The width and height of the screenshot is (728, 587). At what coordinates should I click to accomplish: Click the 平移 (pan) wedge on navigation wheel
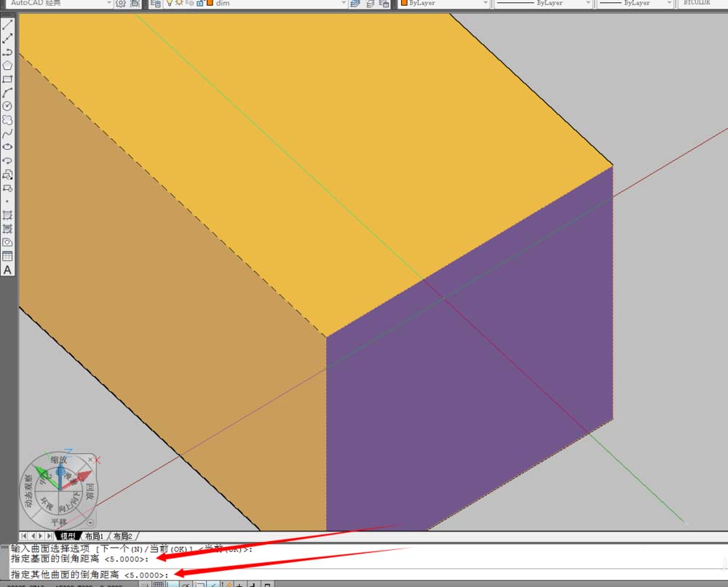tap(58, 522)
